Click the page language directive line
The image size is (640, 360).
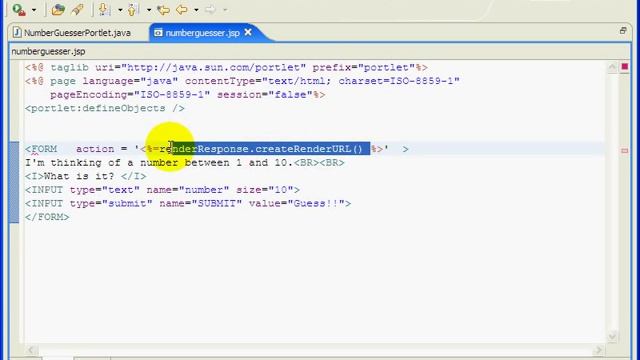point(242,81)
